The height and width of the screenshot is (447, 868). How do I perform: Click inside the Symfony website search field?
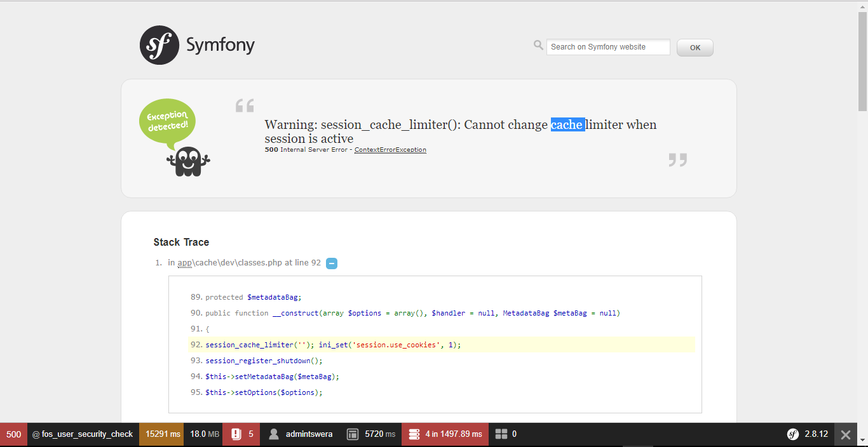click(607, 46)
